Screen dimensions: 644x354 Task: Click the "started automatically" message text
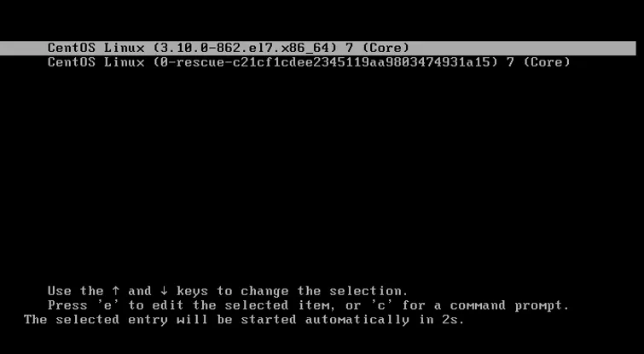point(325,320)
